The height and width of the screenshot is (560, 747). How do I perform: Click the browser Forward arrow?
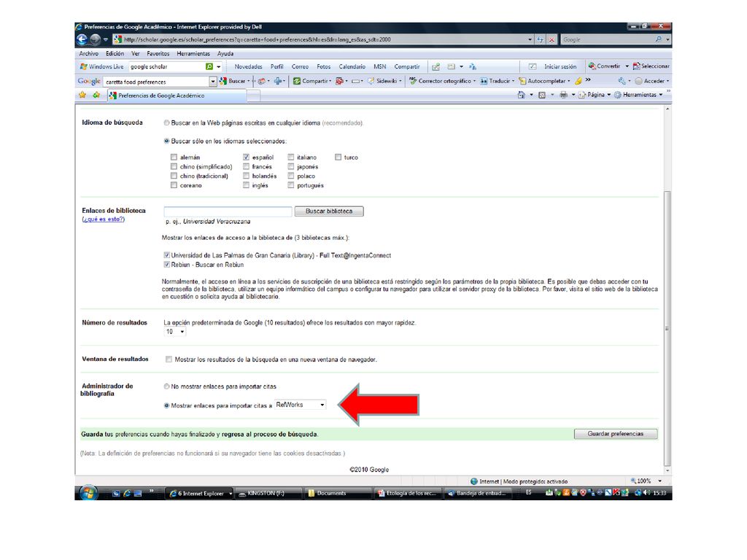(x=96, y=39)
